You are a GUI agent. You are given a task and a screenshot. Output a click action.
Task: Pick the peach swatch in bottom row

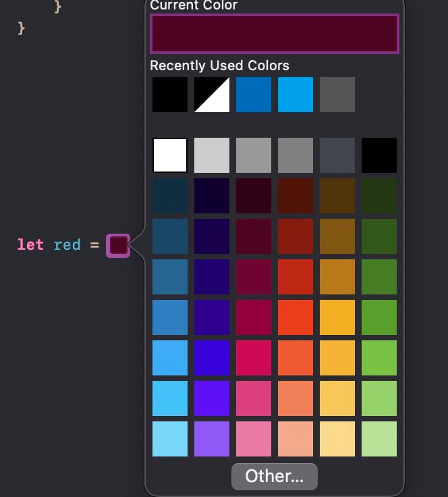click(296, 439)
